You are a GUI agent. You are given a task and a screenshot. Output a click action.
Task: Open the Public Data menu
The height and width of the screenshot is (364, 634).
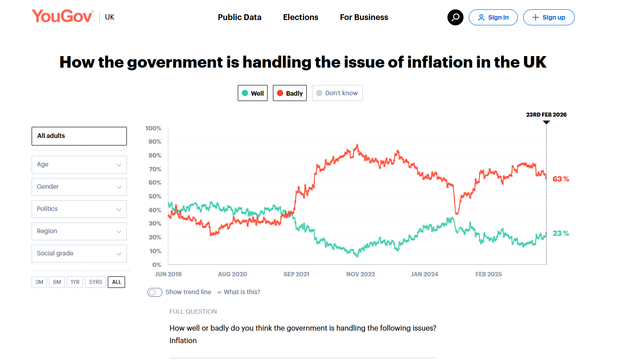(240, 17)
